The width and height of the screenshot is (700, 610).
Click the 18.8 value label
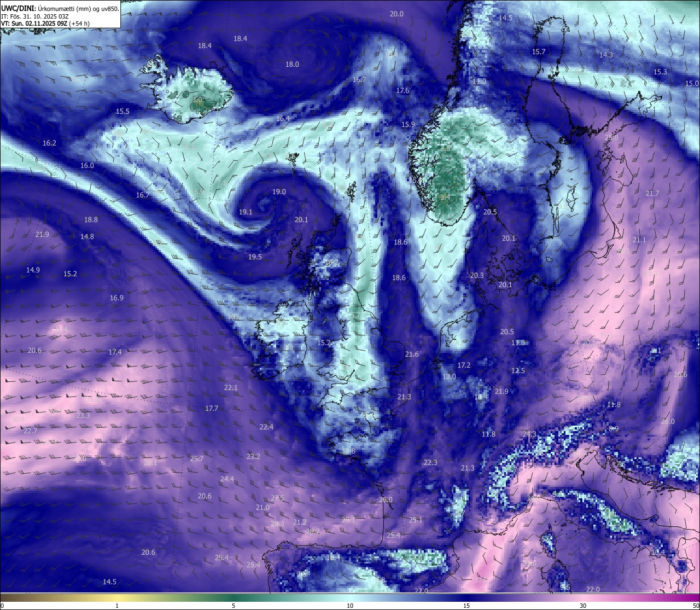[91, 219]
